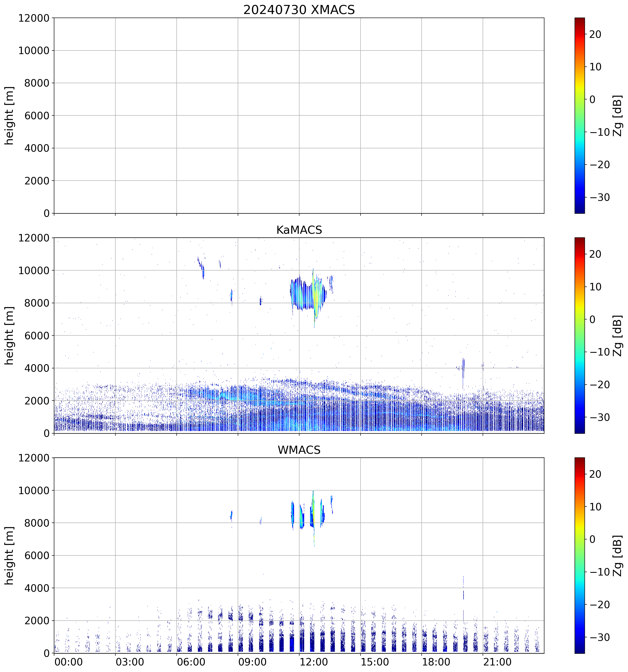Click the 00:00 time axis label
The width and height of the screenshot is (628, 672).
(69, 662)
